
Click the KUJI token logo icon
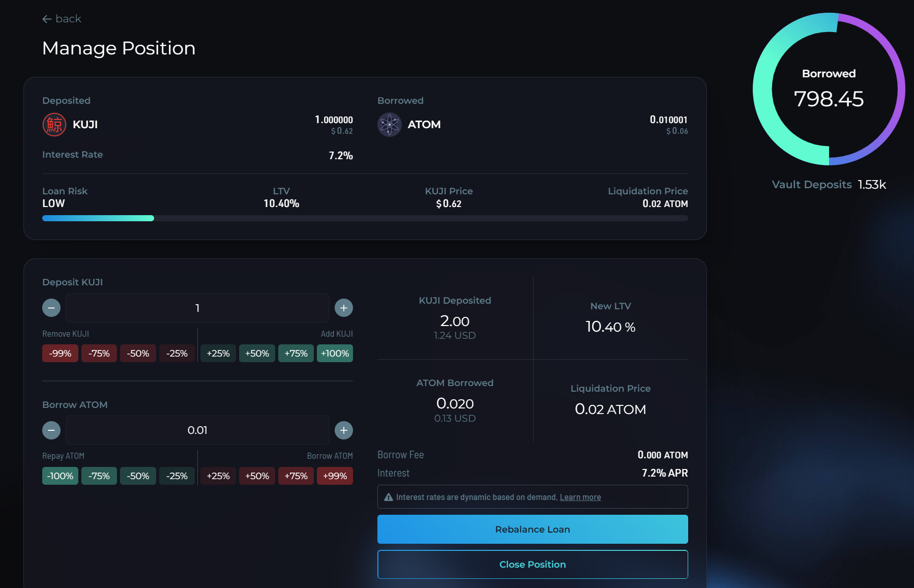coord(54,125)
